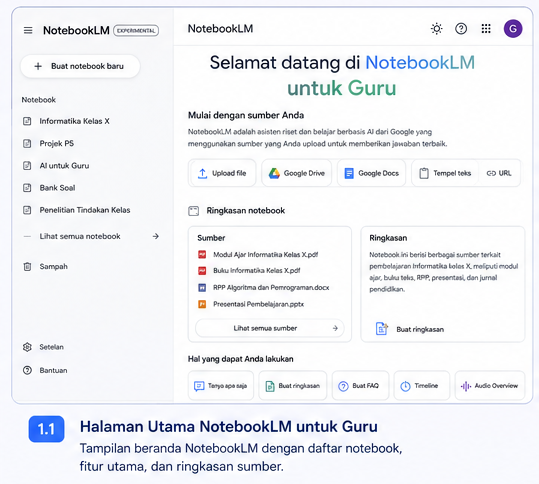
Task: Click the PDF icon of Buku Informatika Kelas X
Action: [202, 271]
